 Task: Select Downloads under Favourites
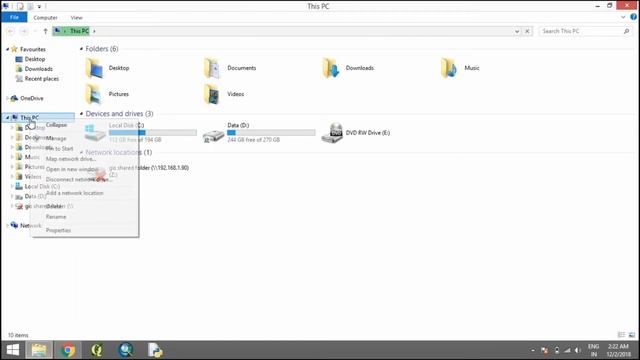pyautogui.click(x=39, y=69)
